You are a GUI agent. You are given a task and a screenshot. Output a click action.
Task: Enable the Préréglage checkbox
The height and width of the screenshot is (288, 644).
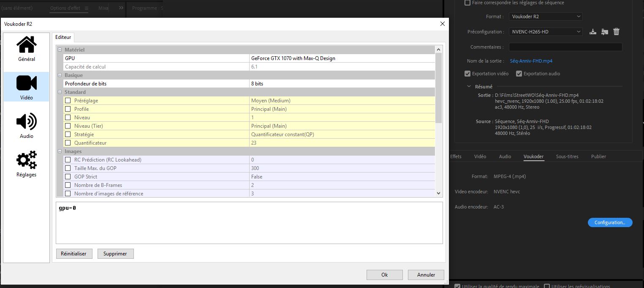click(x=68, y=101)
